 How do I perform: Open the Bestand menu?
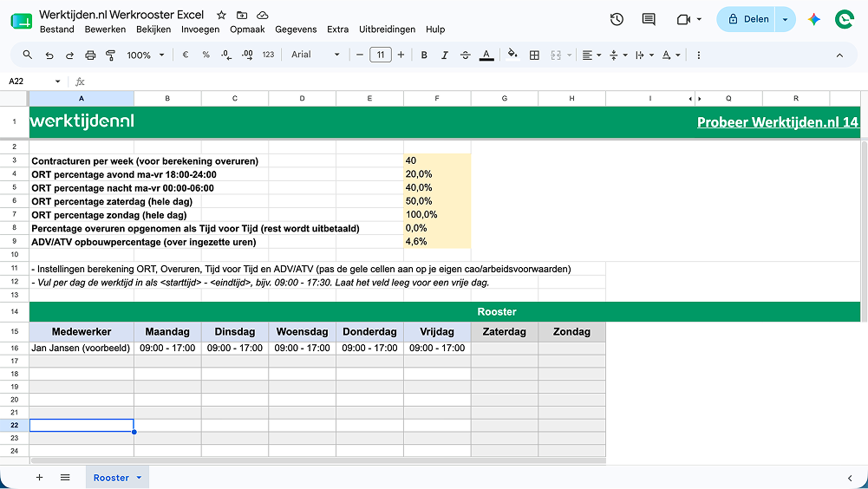[x=57, y=29]
